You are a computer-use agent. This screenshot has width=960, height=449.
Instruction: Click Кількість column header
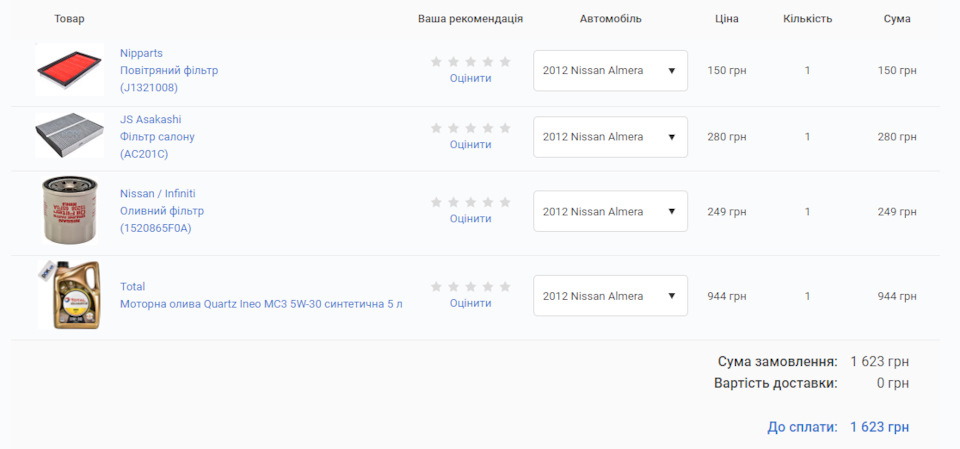click(808, 19)
